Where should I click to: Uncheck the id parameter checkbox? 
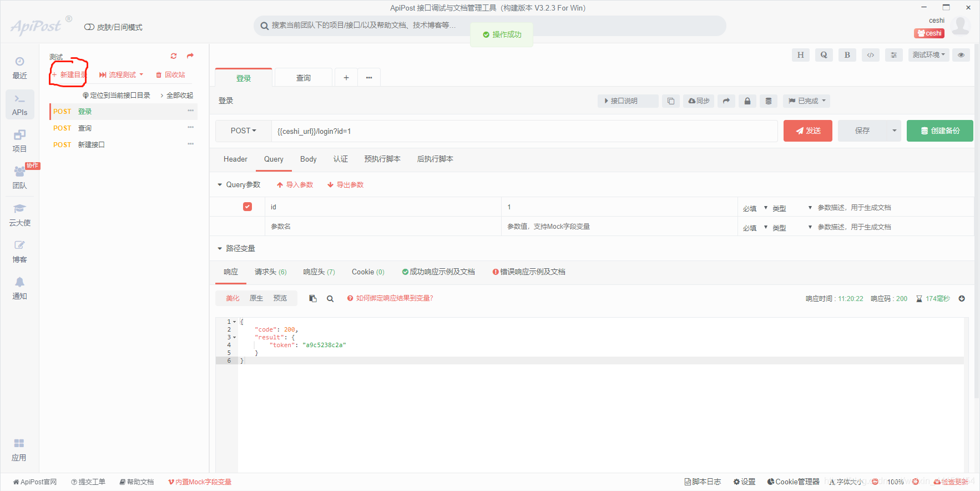(x=247, y=207)
